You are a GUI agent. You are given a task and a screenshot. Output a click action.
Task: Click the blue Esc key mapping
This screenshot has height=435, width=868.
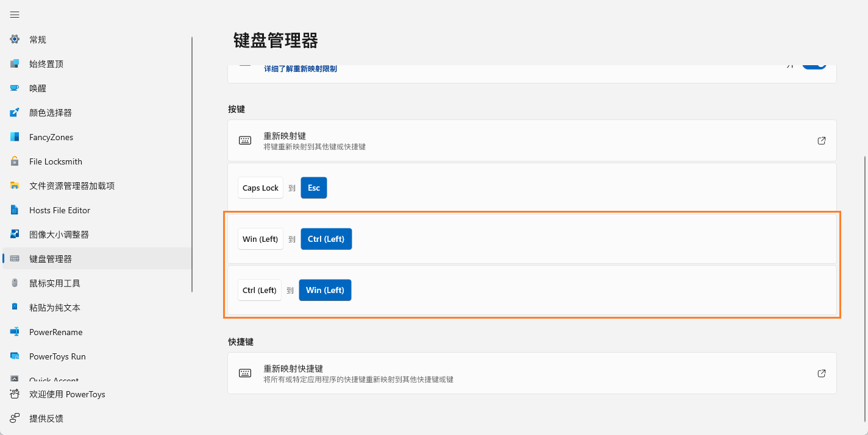point(314,188)
